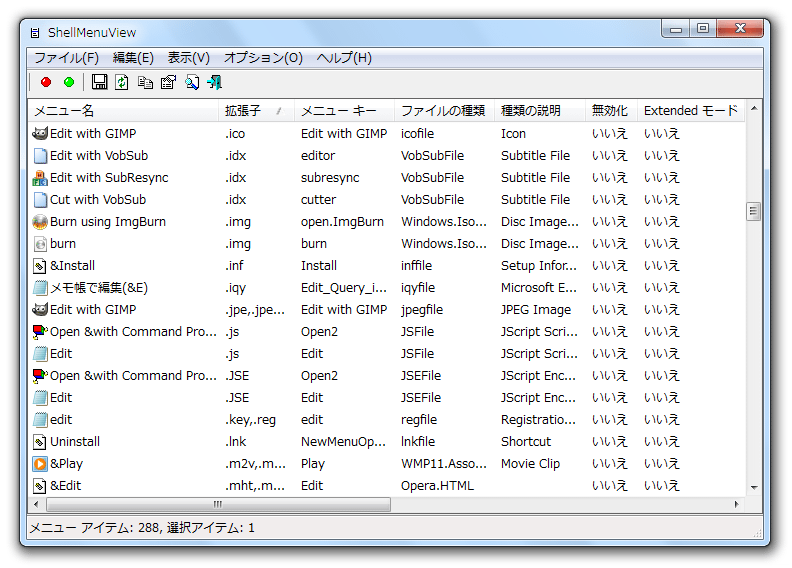Click the subresync menu key cell
This screenshot has height=568, width=792.
pos(330,178)
